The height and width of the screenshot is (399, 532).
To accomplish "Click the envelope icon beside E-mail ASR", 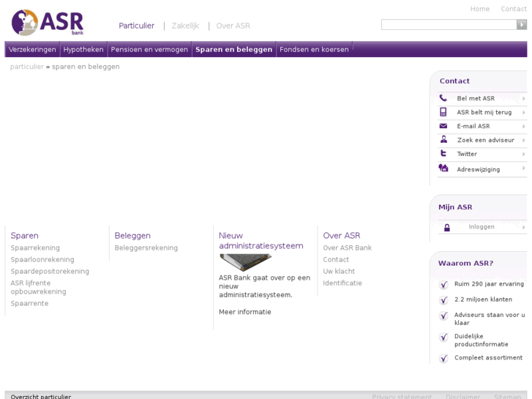I will [443, 126].
